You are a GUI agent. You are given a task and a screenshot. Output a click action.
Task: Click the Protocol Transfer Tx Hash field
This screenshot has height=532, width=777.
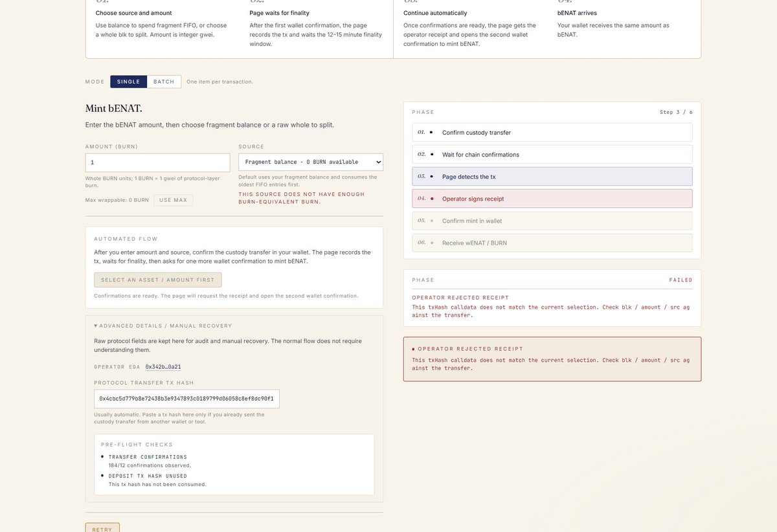(x=186, y=399)
